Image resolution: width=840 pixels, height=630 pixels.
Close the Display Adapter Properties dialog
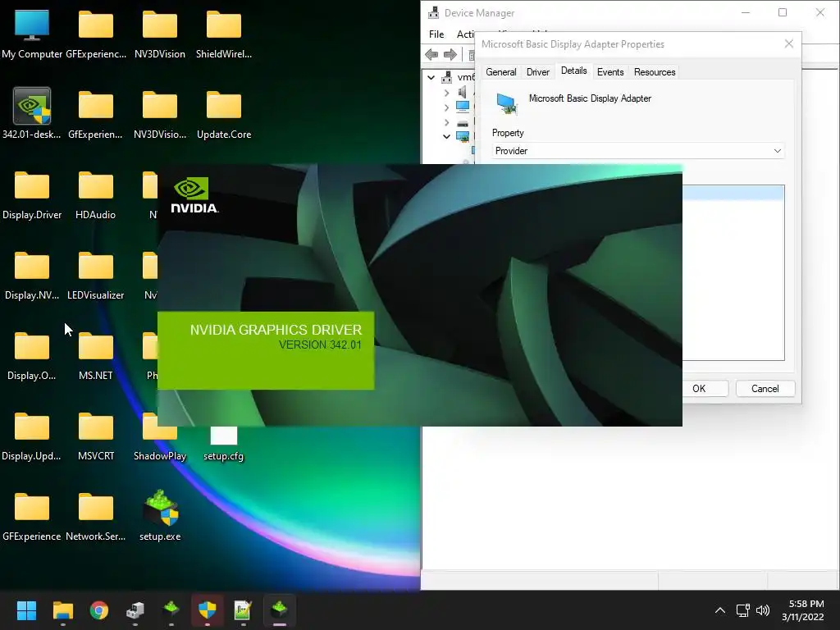click(x=788, y=44)
